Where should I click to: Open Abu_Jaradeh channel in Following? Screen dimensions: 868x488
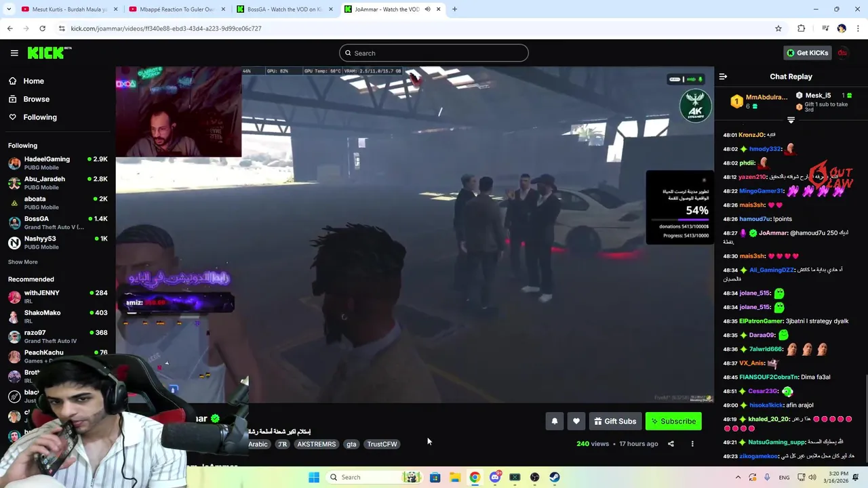point(58,183)
